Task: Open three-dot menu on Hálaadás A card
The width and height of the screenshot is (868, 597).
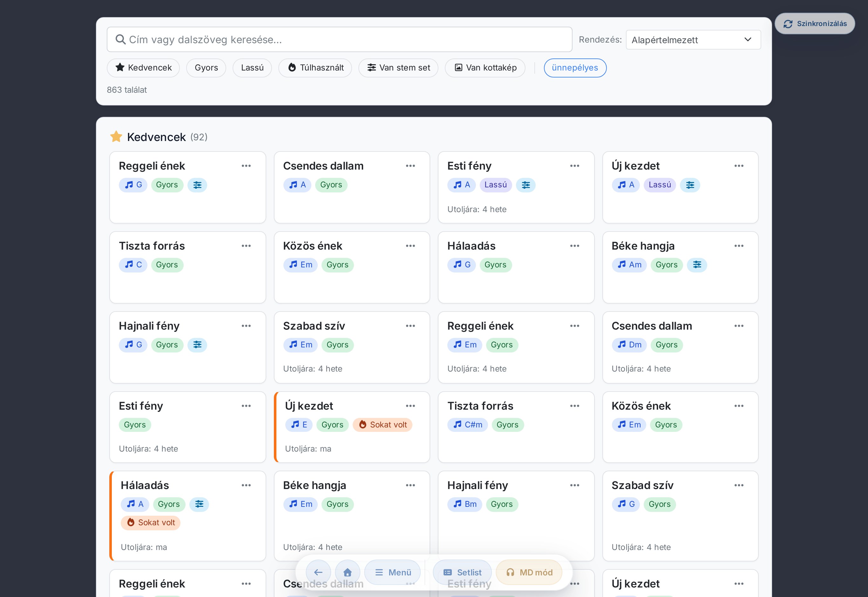Action: [x=246, y=485]
